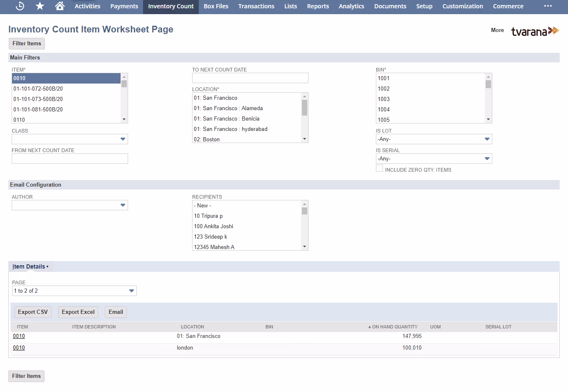568x392 pixels.
Task: Open the Commerce menu
Action: 508,6
